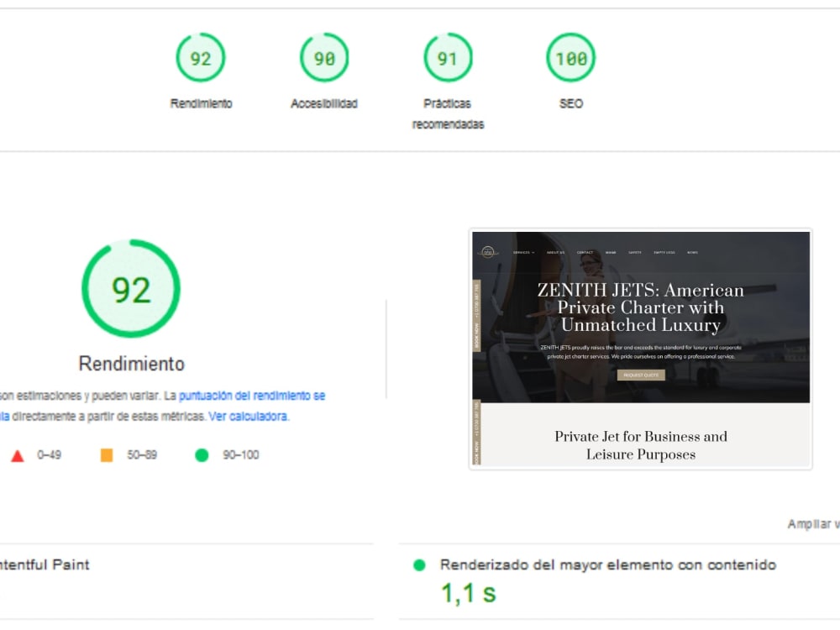Click the '1,1 s' metric value

point(469,593)
